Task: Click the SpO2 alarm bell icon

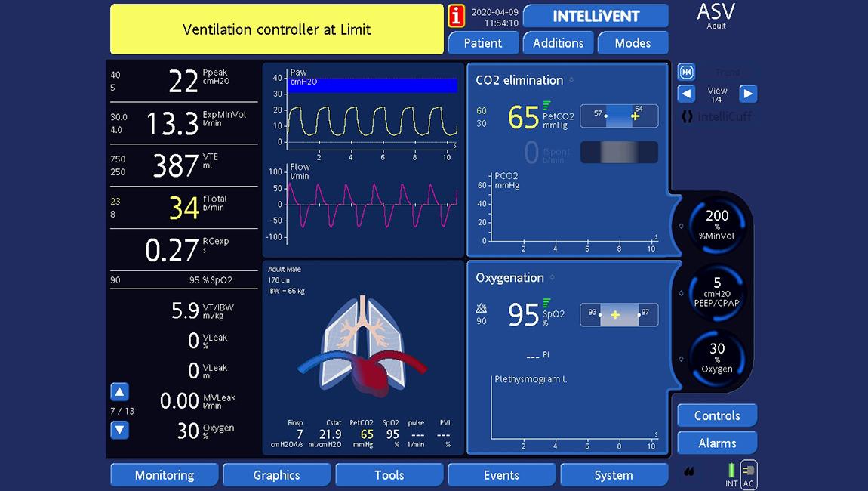Action: [481, 307]
